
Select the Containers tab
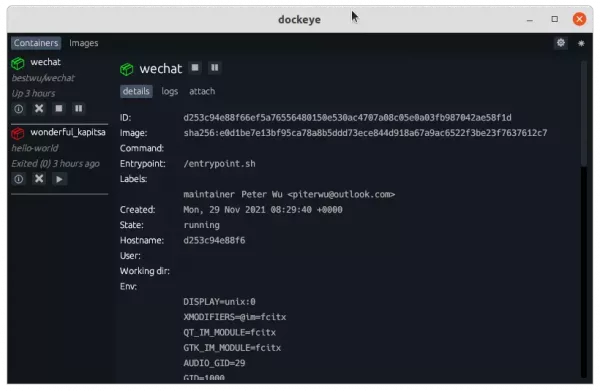click(36, 43)
